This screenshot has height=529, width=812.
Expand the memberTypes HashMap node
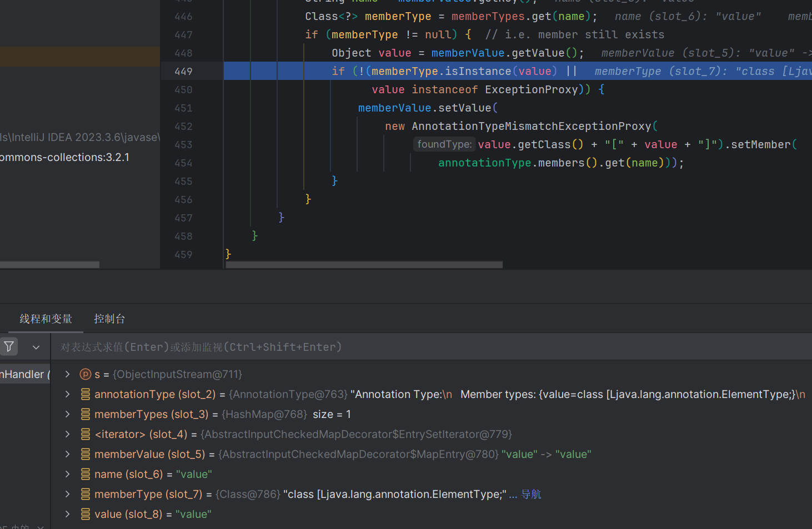tap(68, 415)
